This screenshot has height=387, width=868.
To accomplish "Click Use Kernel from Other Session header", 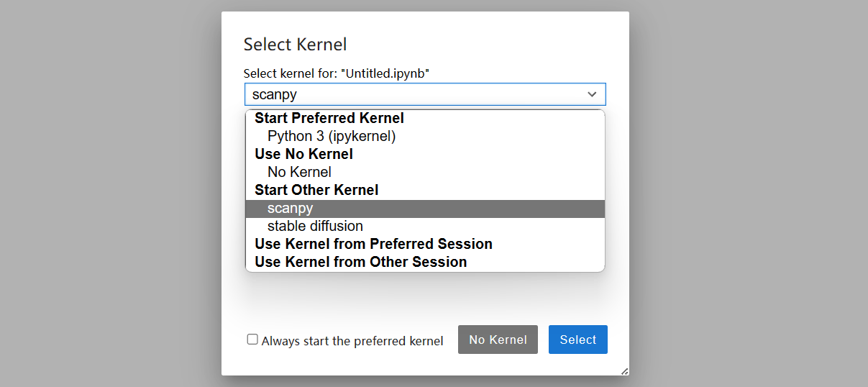I will [361, 262].
